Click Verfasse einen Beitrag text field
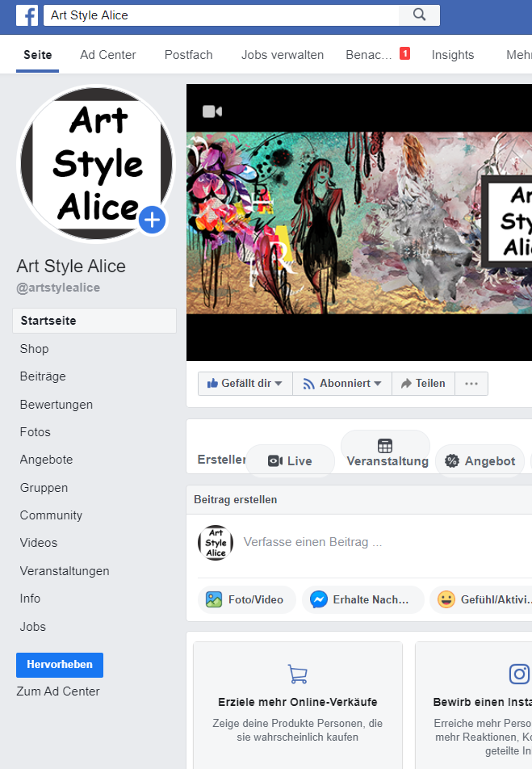This screenshot has width=532, height=769. pyautogui.click(x=313, y=542)
